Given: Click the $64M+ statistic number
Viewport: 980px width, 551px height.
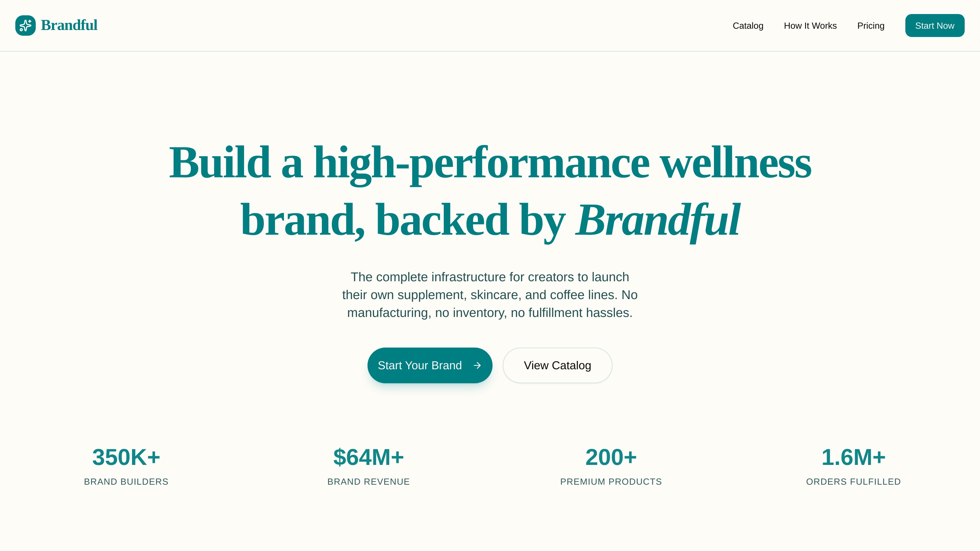Looking at the screenshot, I should [368, 457].
